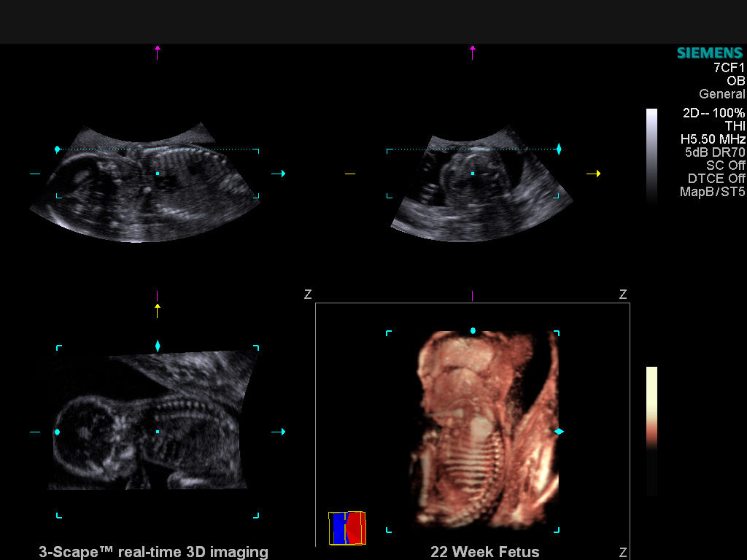Click the DTCE Off setting
Screen dimensions: 747x560
(x=716, y=179)
